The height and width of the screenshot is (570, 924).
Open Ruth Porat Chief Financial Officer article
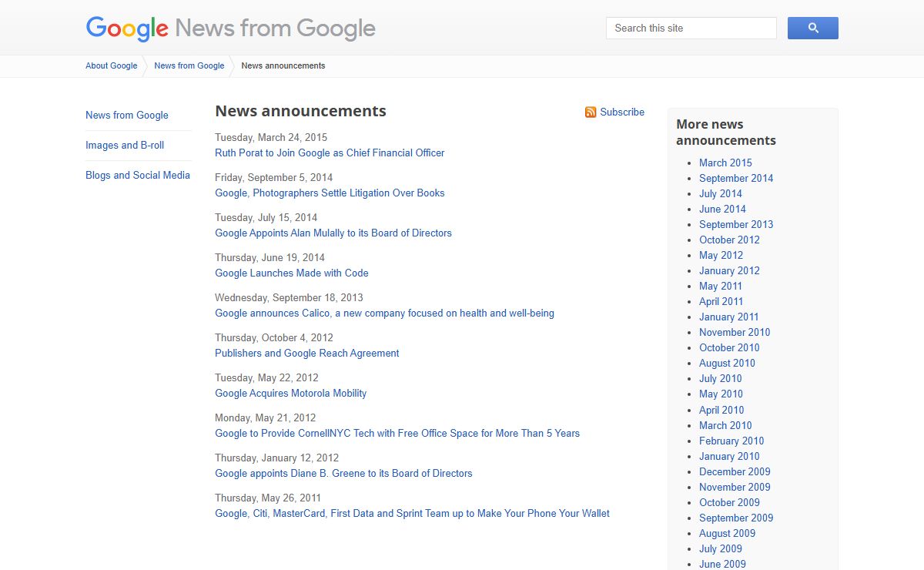point(330,153)
